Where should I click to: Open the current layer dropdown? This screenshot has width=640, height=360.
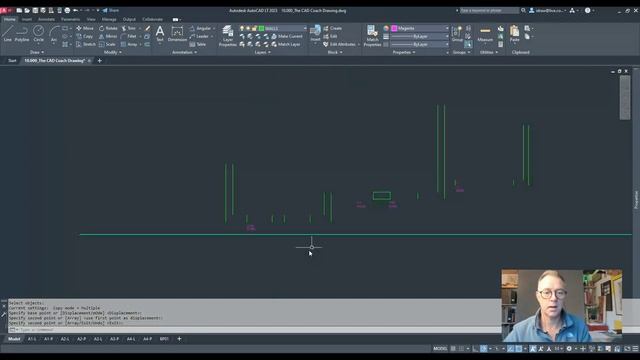pos(304,28)
